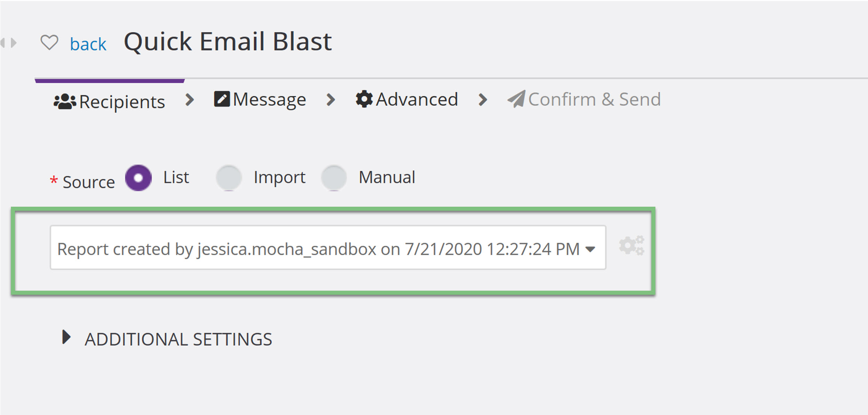Open the report list dropdown arrow
Image resolution: width=868 pixels, height=415 pixels.
tap(590, 249)
